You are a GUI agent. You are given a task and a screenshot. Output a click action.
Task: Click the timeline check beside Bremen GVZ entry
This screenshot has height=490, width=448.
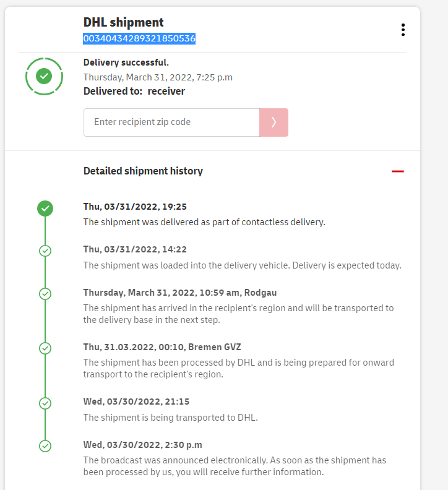tap(45, 348)
